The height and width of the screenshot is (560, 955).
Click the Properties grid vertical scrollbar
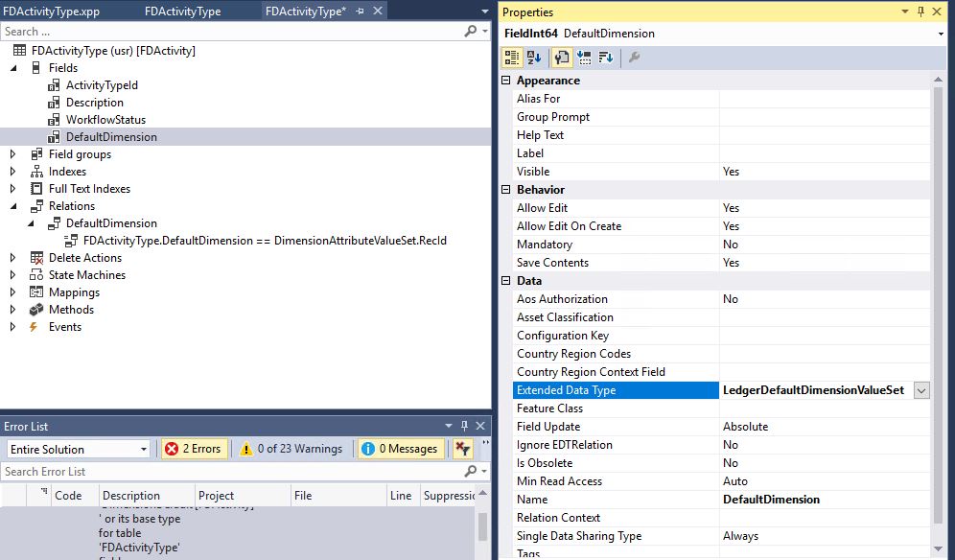tap(937, 288)
